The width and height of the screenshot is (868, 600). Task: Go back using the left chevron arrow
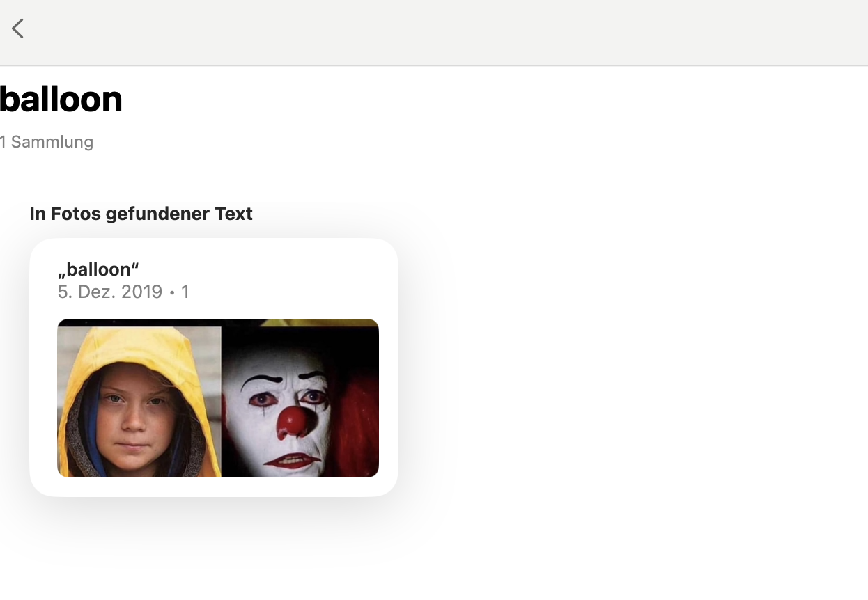pos(18,29)
